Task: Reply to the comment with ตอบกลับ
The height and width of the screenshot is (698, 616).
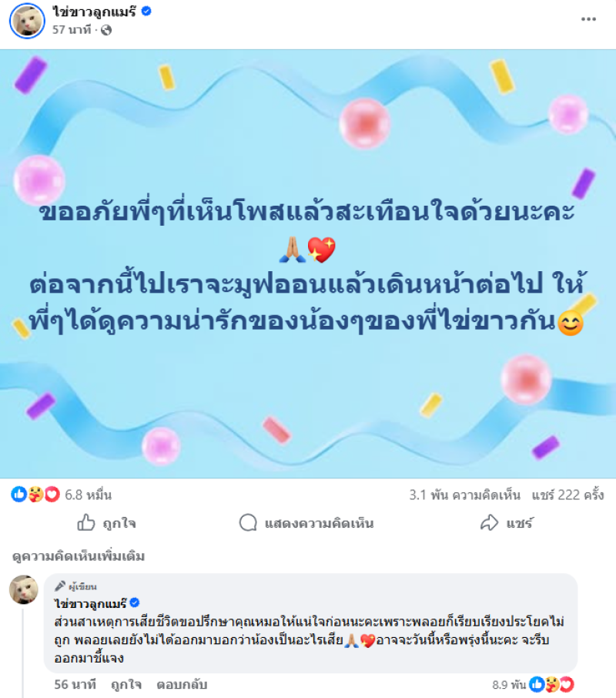Action: coord(182,684)
